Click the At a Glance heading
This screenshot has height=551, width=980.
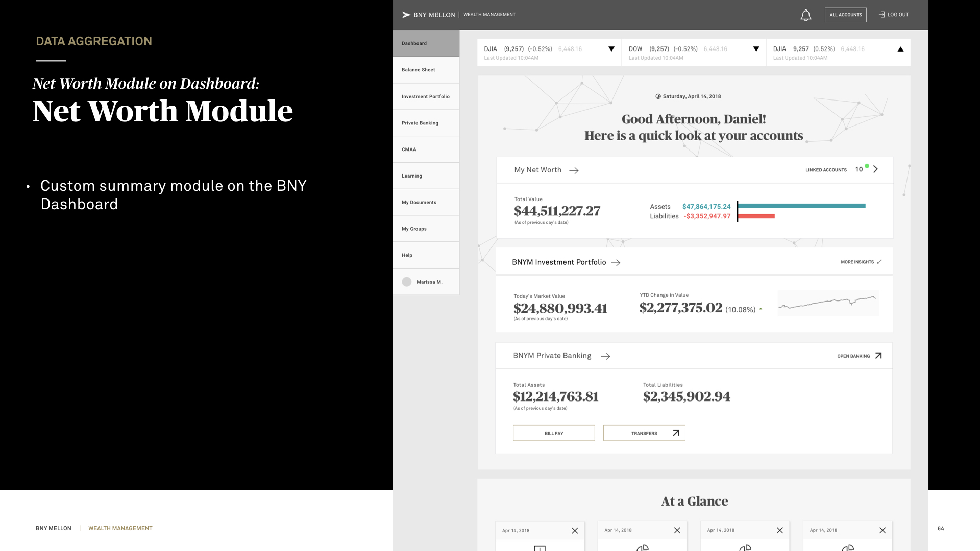tap(695, 502)
